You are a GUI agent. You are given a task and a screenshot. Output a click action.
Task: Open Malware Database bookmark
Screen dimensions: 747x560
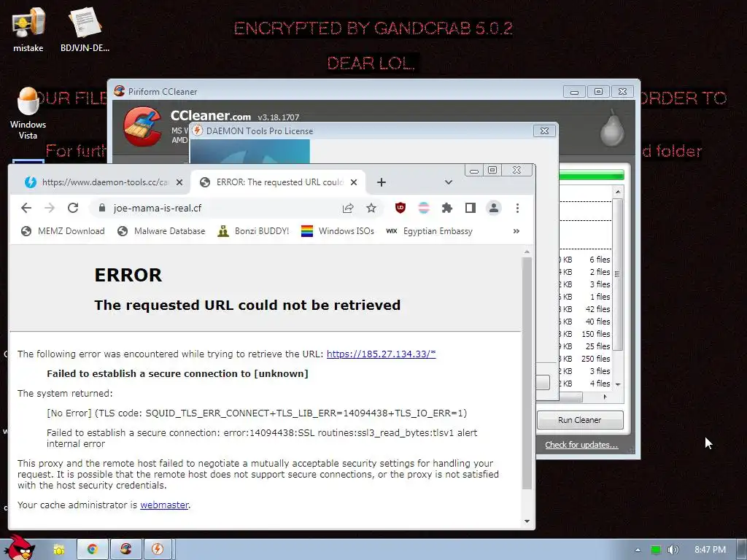(161, 231)
